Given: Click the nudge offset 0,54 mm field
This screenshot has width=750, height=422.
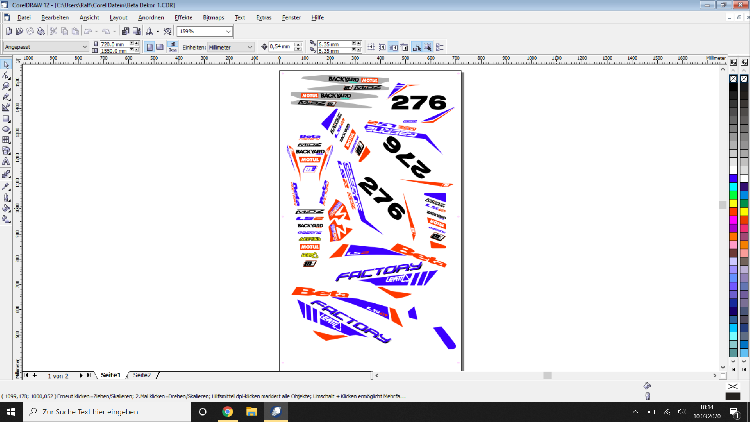Looking at the screenshot, I should (281, 47).
